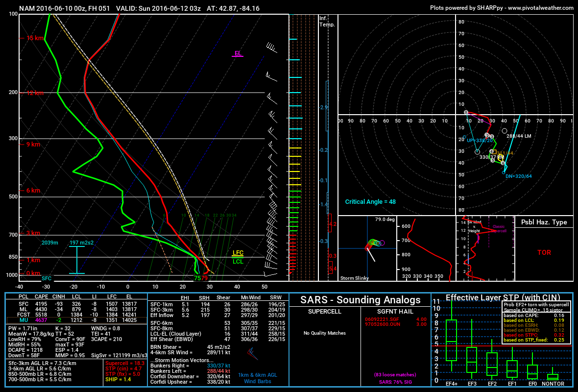The height and width of the screenshot is (392, 578).
Task: Select the 06092221.SGF hail analog entry
Action: tap(395, 319)
